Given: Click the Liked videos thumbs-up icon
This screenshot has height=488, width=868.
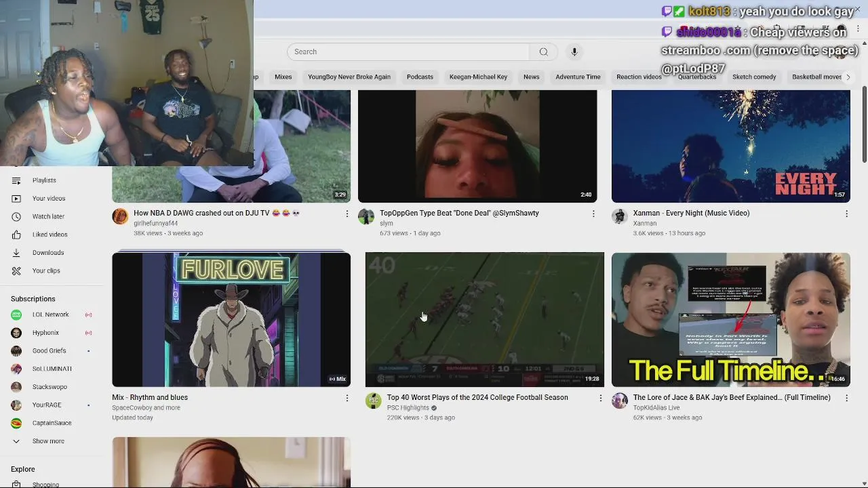Looking at the screenshot, I should click(x=16, y=235).
